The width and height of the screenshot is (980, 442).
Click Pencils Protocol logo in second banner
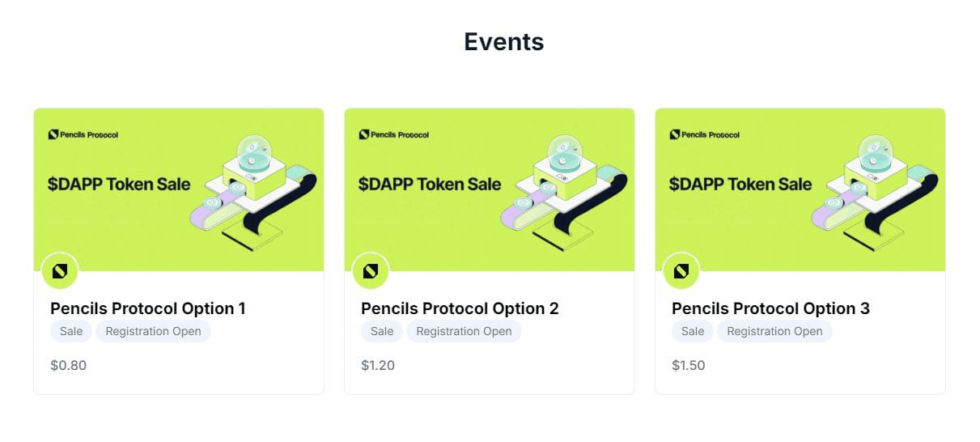(x=394, y=134)
